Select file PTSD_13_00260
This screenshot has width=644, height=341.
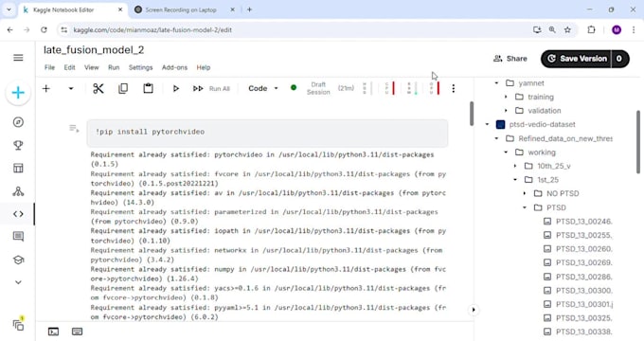click(x=579, y=249)
